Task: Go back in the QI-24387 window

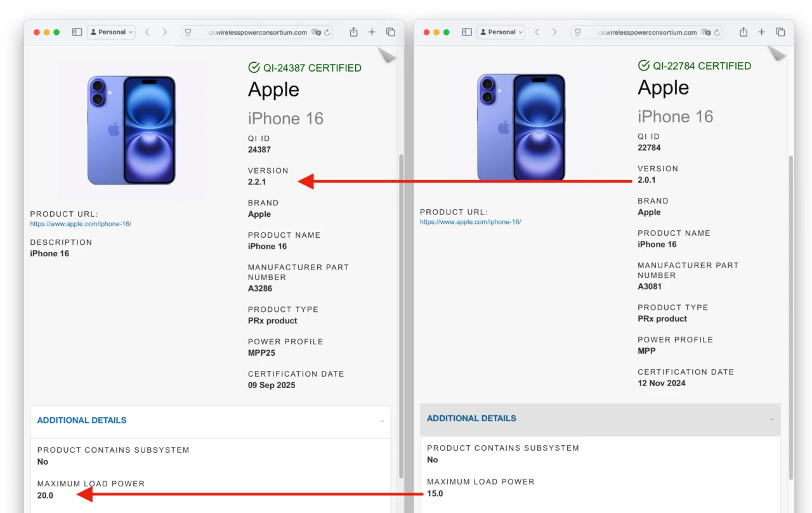Action: point(147,32)
